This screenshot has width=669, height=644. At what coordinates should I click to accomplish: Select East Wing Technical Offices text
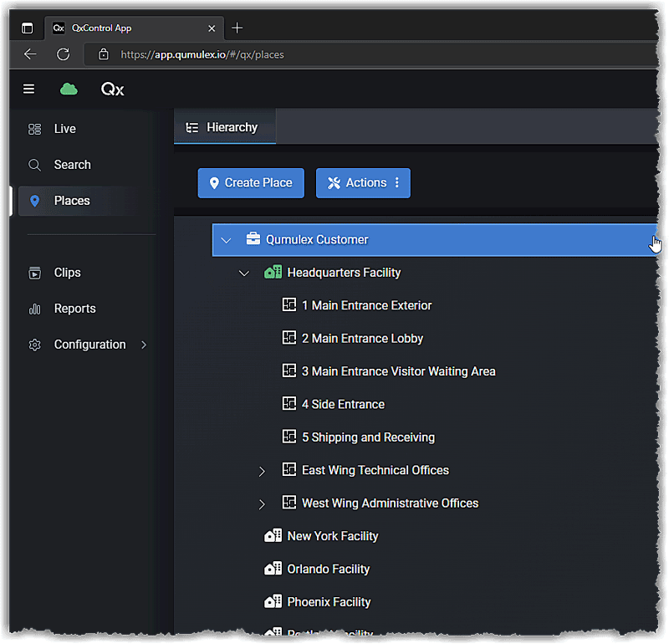coord(375,470)
